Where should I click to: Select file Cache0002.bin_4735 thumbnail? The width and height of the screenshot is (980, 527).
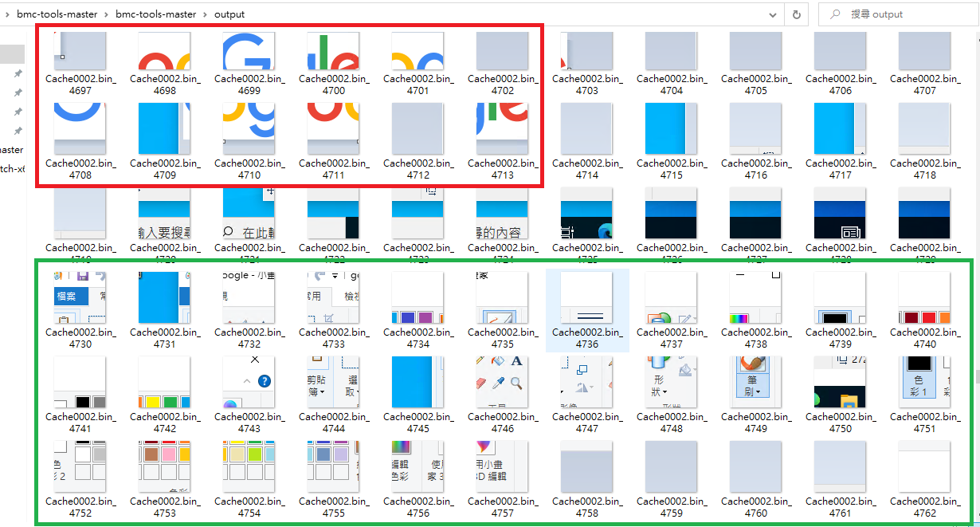click(503, 297)
